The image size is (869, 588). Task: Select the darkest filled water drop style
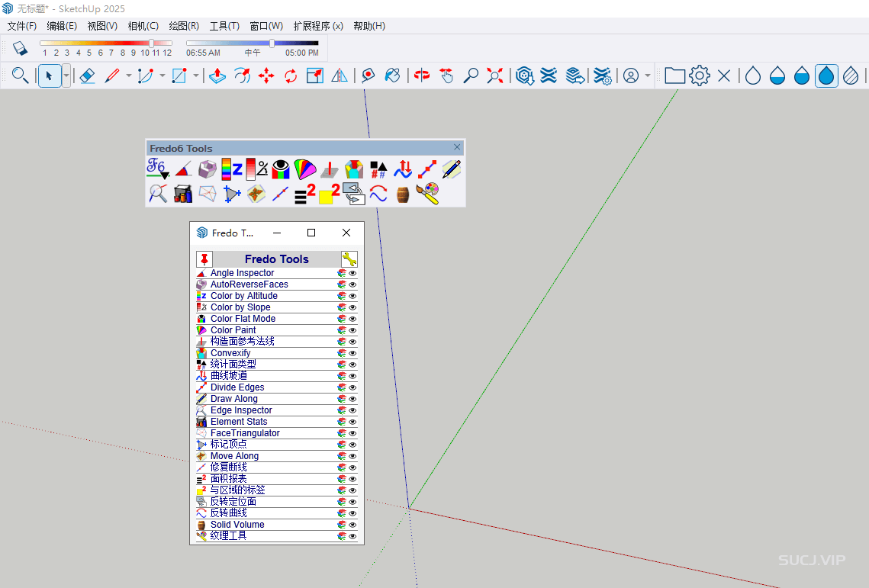[x=826, y=76]
